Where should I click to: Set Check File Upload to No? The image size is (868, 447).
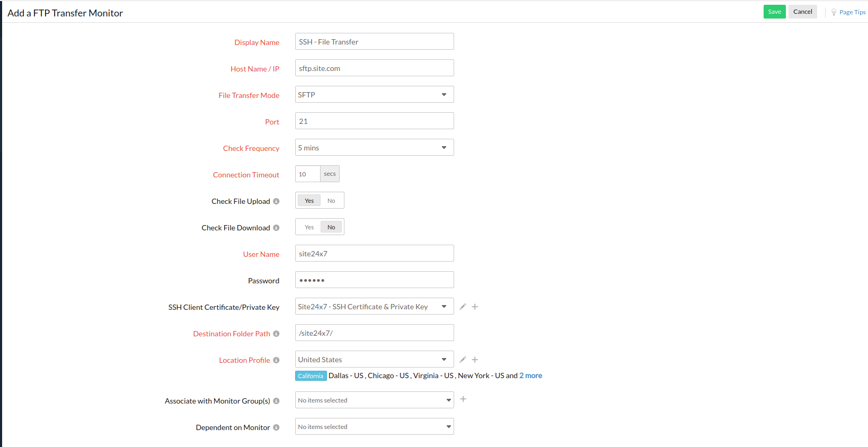coord(331,201)
